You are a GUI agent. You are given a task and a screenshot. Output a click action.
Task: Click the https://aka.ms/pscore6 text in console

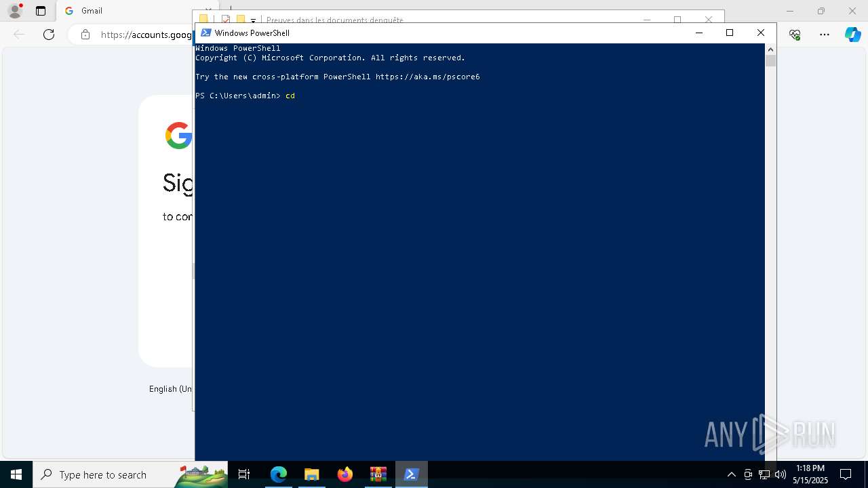(x=427, y=77)
